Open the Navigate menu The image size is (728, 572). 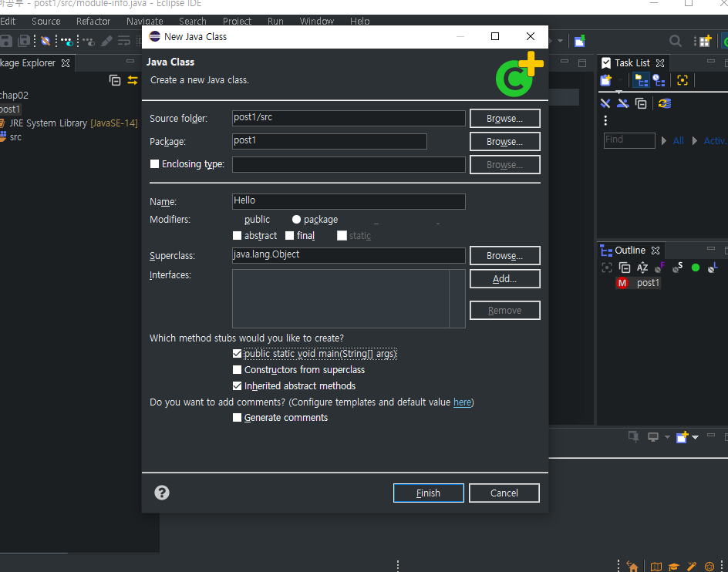tap(145, 22)
